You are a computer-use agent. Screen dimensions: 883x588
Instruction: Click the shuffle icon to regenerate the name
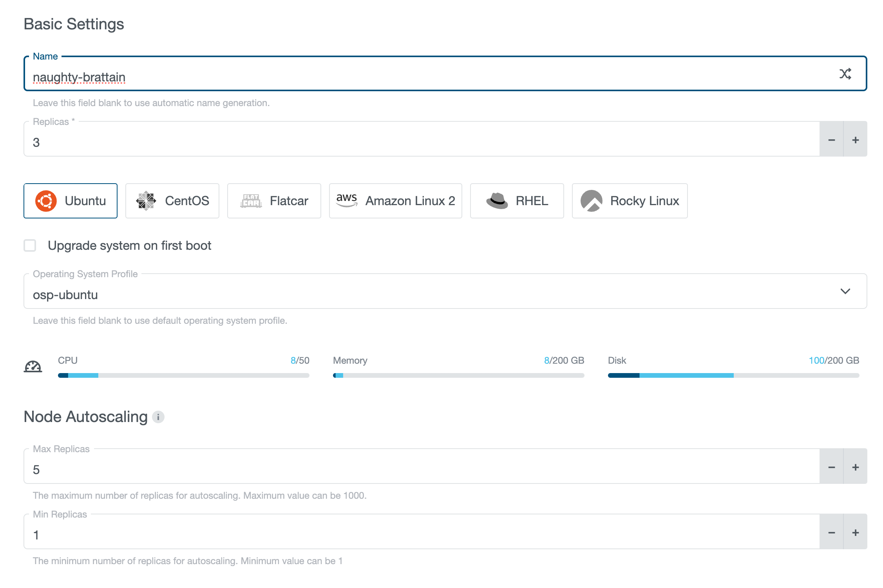coord(846,74)
